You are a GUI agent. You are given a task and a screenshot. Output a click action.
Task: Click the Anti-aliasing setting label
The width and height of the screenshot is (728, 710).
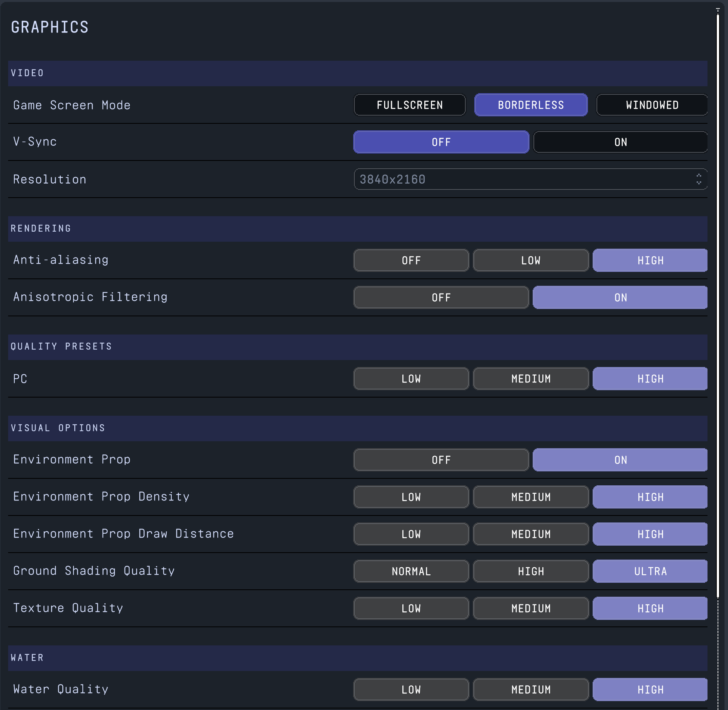[61, 260]
